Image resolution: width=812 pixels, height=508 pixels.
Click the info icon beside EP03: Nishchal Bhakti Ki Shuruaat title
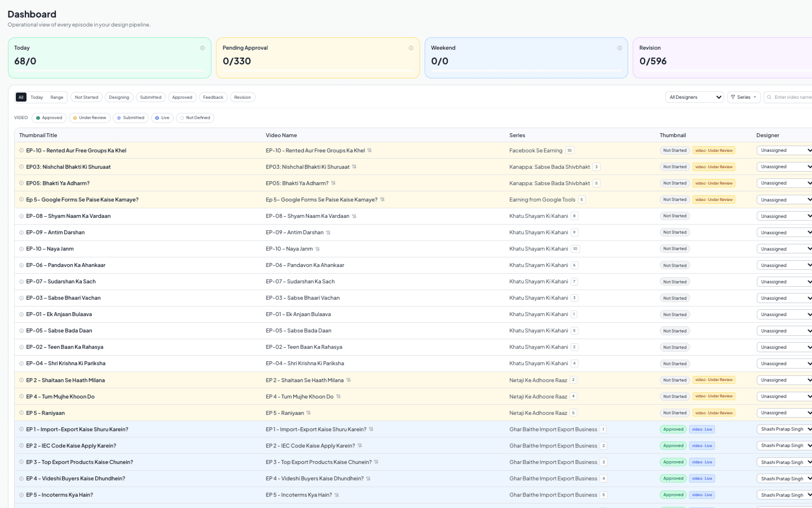coord(21,167)
